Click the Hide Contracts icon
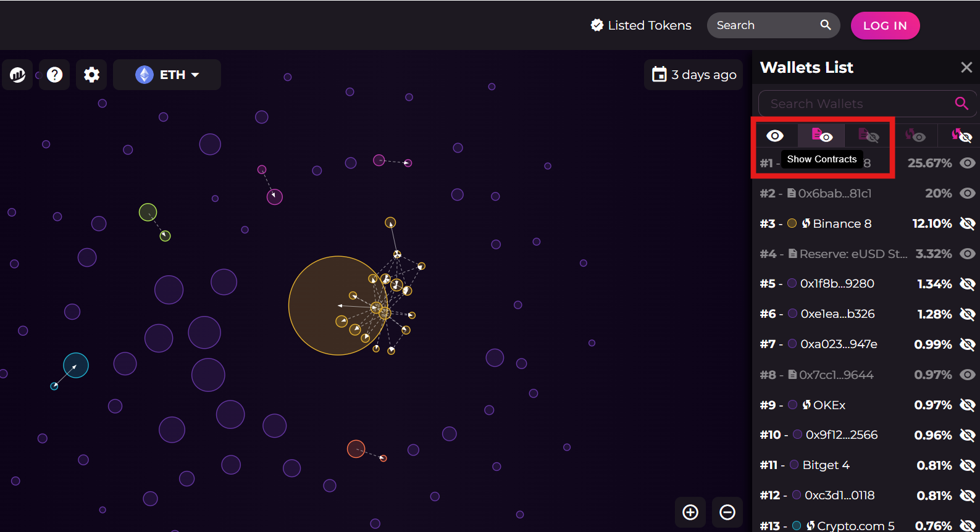Screen dimensions: 980x532 [x=868, y=135]
